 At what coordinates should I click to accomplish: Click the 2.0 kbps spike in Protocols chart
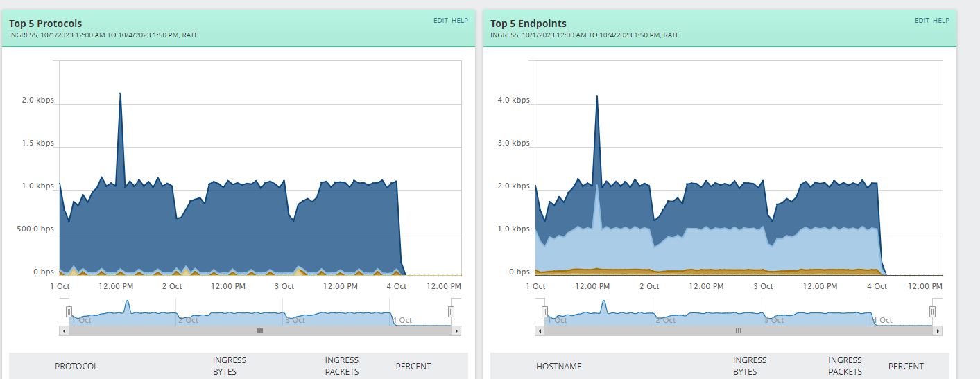[120, 94]
